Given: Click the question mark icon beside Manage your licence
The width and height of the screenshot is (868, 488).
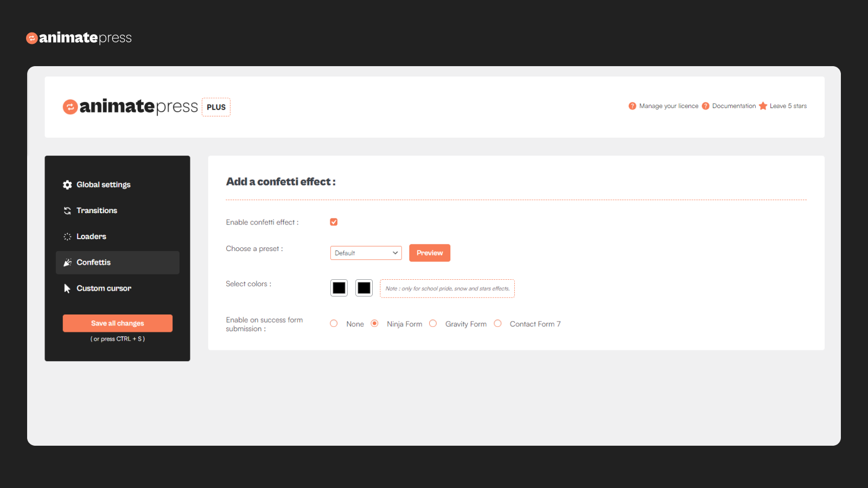Looking at the screenshot, I should tap(633, 106).
